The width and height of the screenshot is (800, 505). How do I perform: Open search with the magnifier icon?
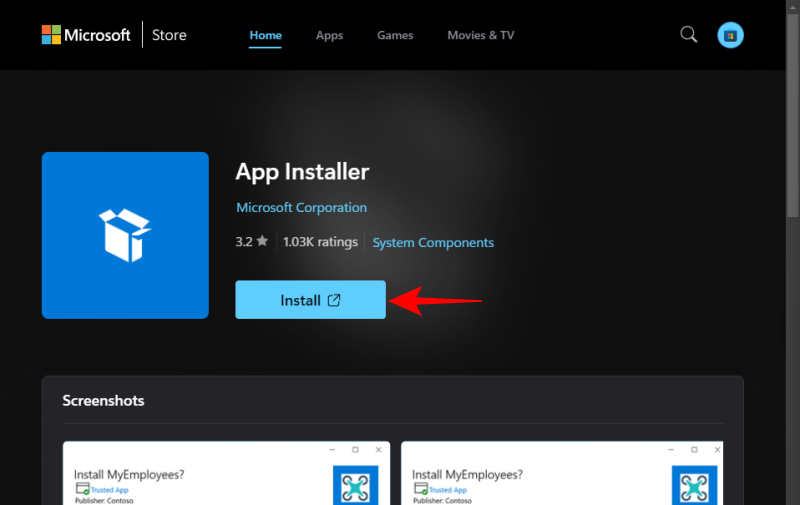click(688, 35)
